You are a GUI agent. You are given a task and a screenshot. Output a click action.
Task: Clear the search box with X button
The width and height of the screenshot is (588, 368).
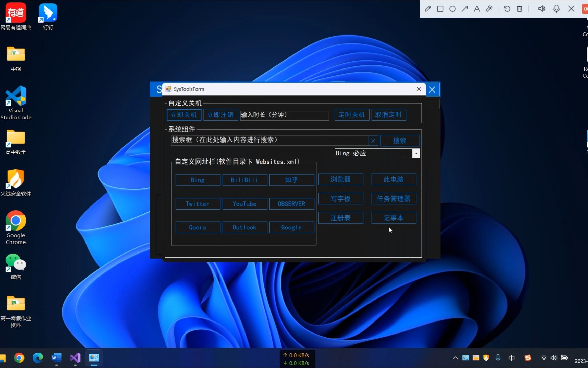tap(373, 141)
